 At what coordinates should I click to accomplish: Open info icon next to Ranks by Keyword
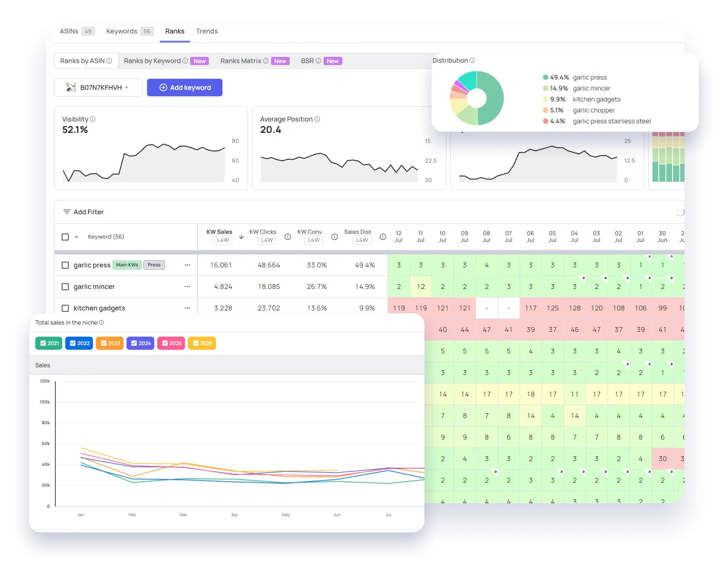click(x=185, y=61)
